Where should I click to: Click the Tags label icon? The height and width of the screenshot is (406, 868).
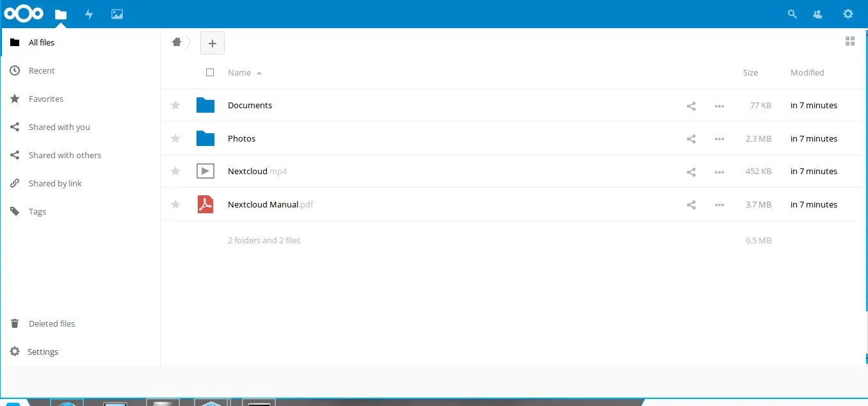(x=15, y=211)
